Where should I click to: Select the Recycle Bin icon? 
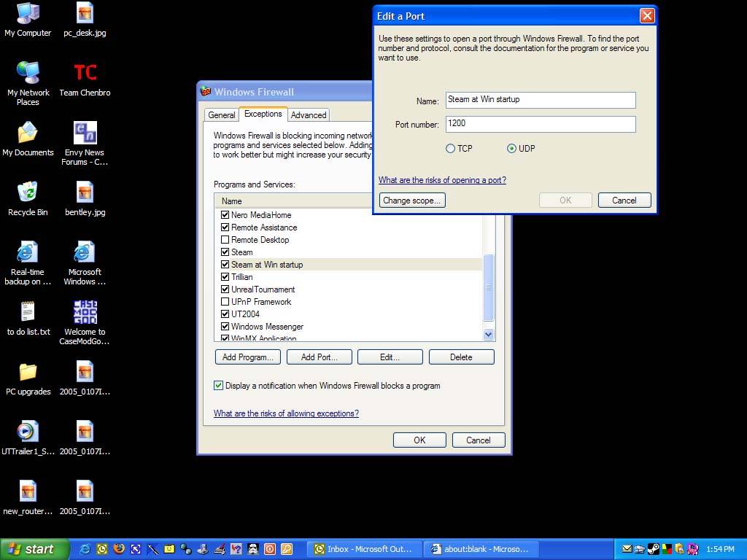pos(28,199)
